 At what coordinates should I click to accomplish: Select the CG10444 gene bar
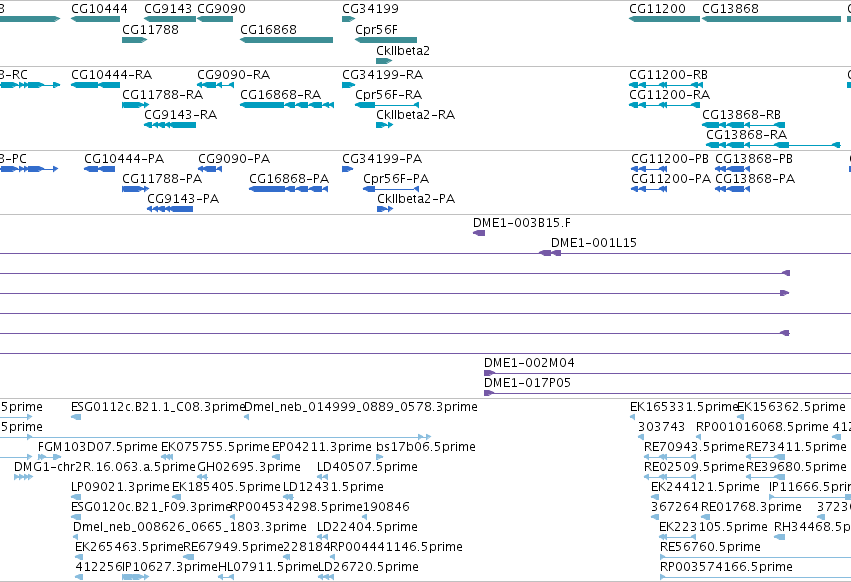tap(96, 19)
